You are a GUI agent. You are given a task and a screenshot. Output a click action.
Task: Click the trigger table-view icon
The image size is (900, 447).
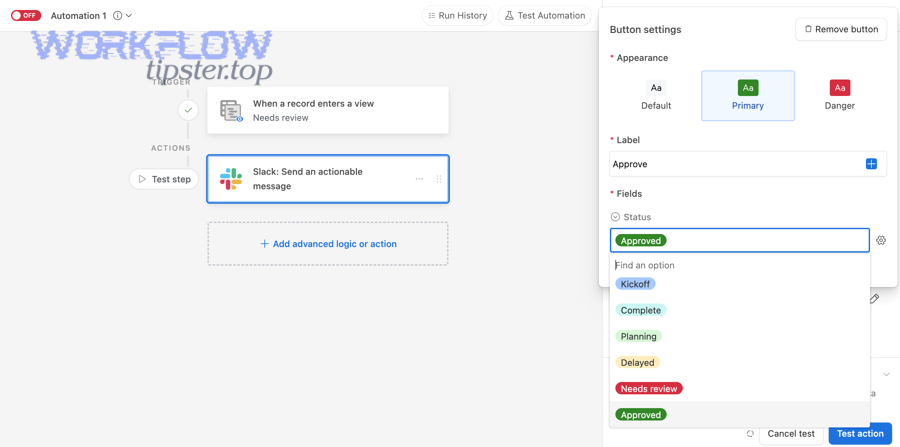231,110
